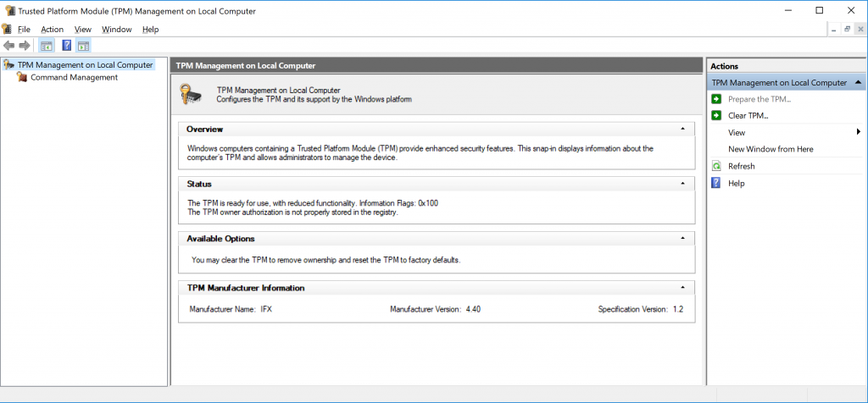Toggle the Show/Hide Action Pane toolbar icon
868x403 pixels.
coord(83,46)
